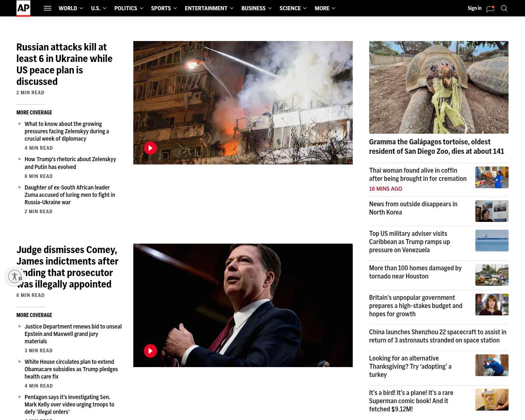Open tornado near Houston story
This screenshot has height=420, width=525.
(415, 272)
